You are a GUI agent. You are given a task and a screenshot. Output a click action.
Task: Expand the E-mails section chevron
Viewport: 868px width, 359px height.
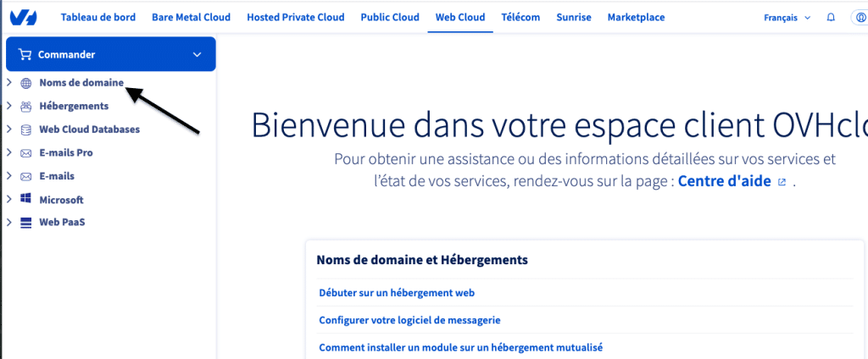8,176
